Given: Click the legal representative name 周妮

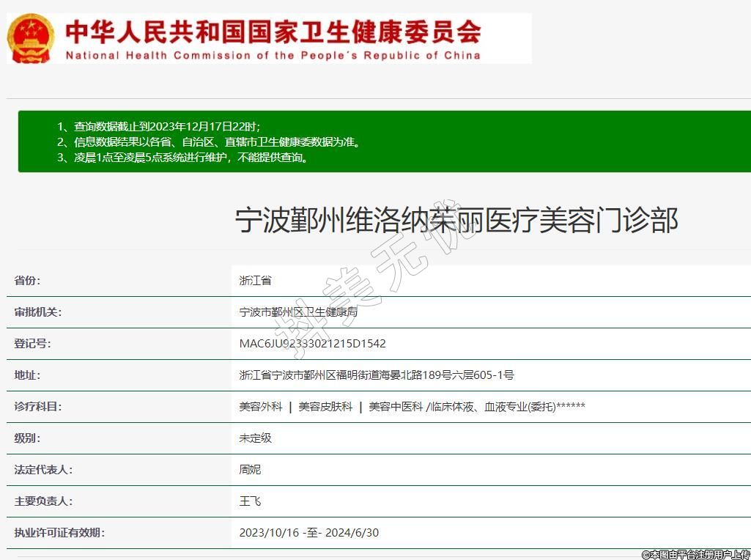Looking at the screenshot, I should (250, 470).
